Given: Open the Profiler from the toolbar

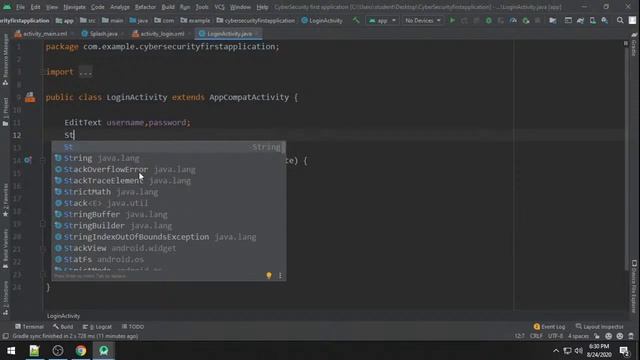Looking at the screenshot, I should tap(513, 20).
